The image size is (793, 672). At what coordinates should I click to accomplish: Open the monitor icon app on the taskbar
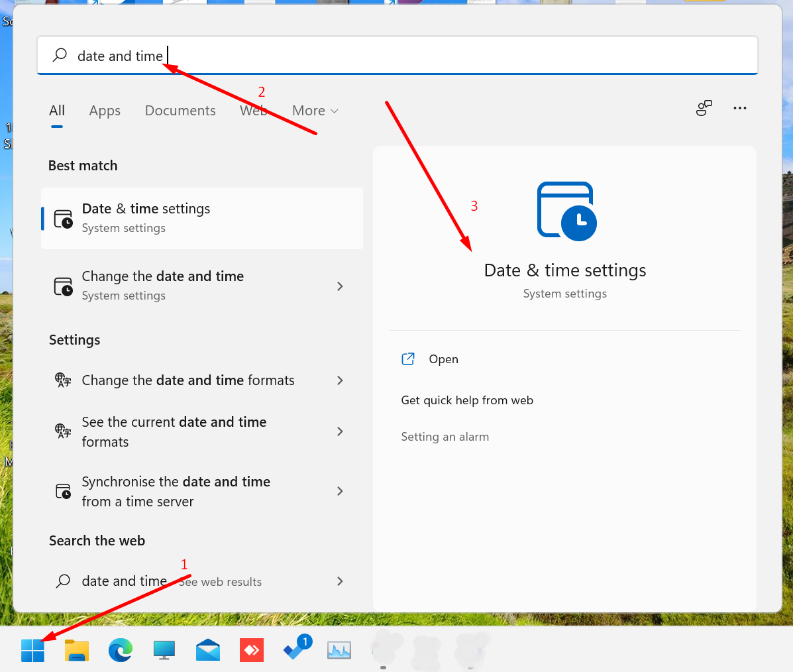[164, 650]
